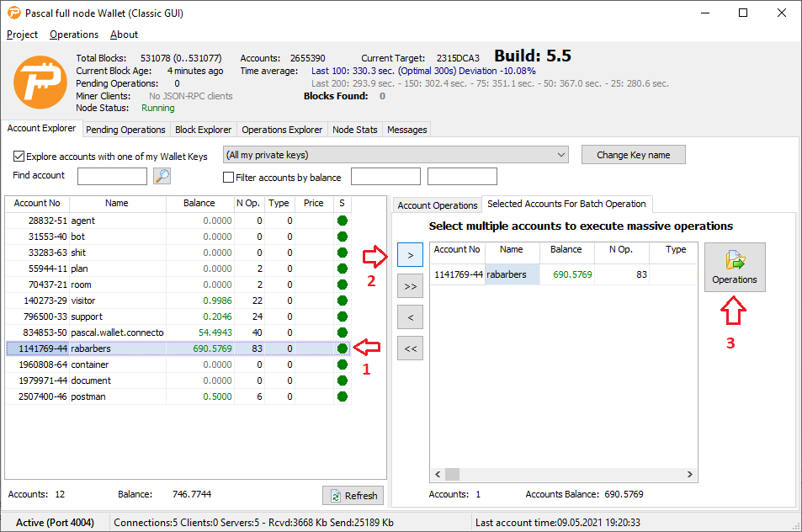Switch to the Block Explorer tab
Viewport: 802px width, 532px height.
[203, 130]
